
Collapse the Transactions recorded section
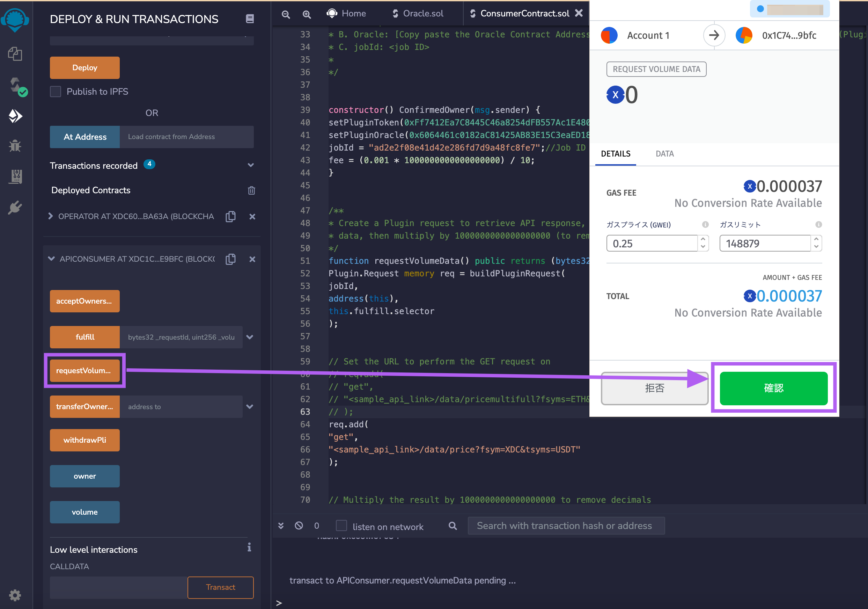250,165
